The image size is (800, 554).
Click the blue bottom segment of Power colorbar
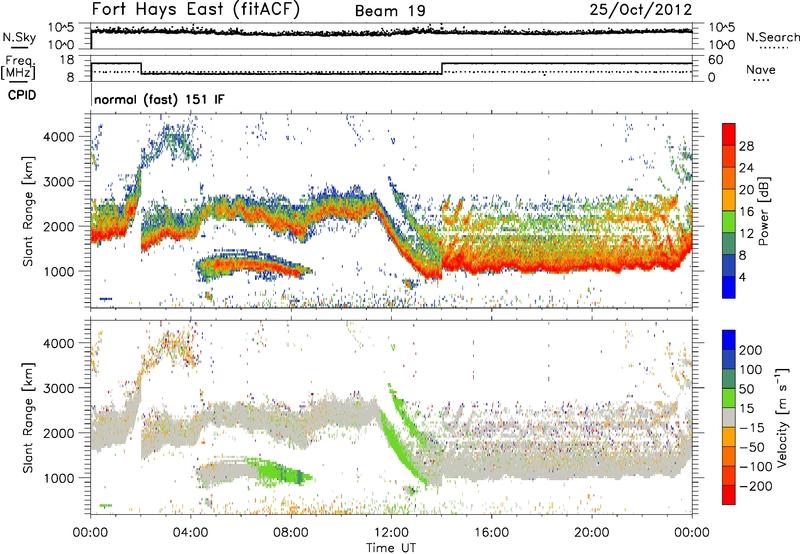pyautogui.click(x=729, y=287)
